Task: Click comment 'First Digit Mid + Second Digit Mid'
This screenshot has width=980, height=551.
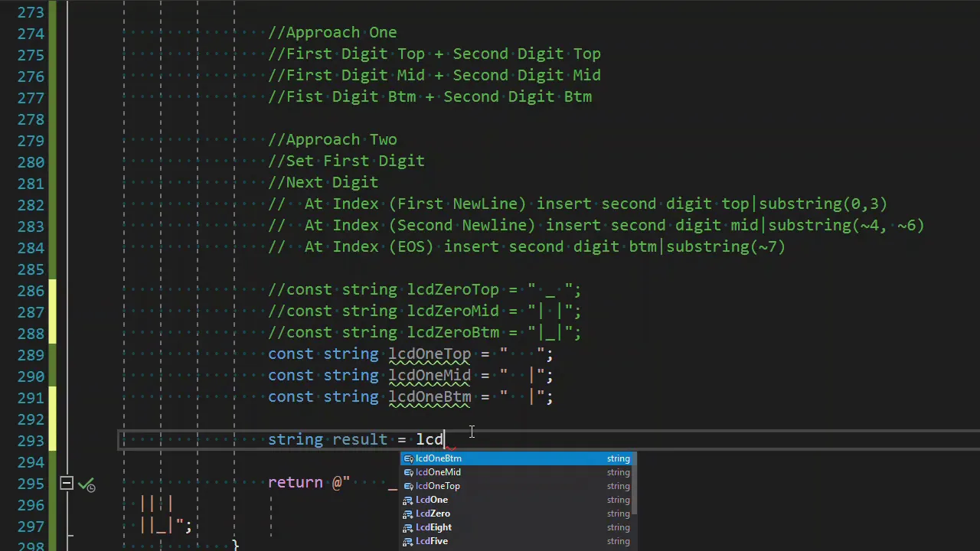Action: 434,76
